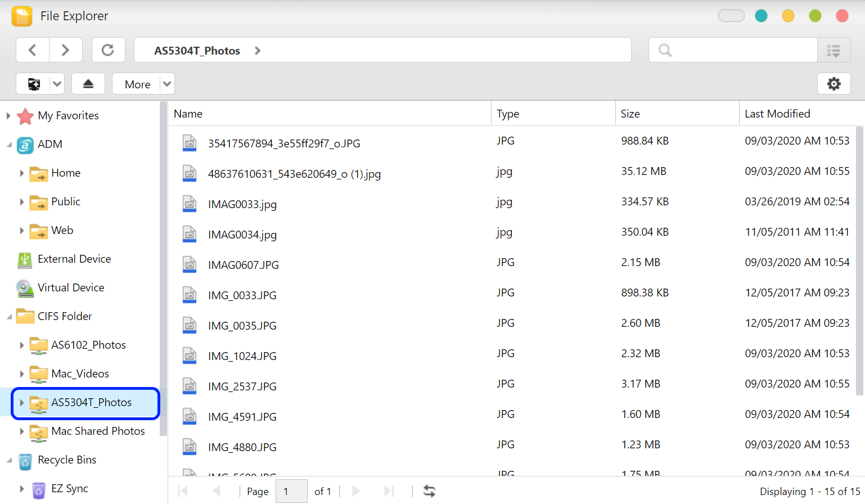Open the settings gear icon

pyautogui.click(x=834, y=84)
